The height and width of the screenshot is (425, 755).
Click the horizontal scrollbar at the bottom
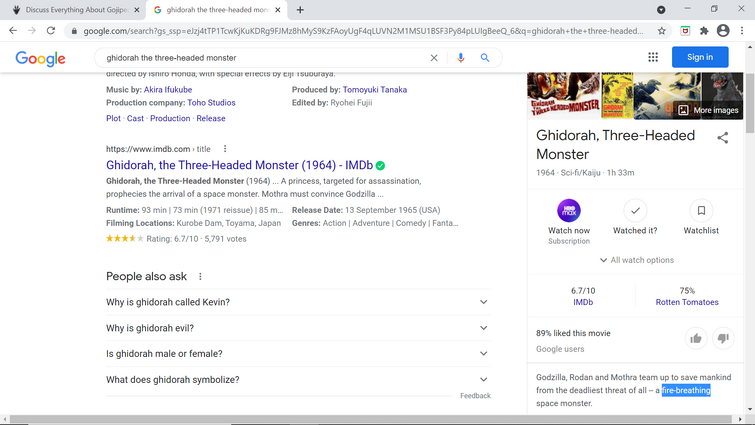(373, 419)
